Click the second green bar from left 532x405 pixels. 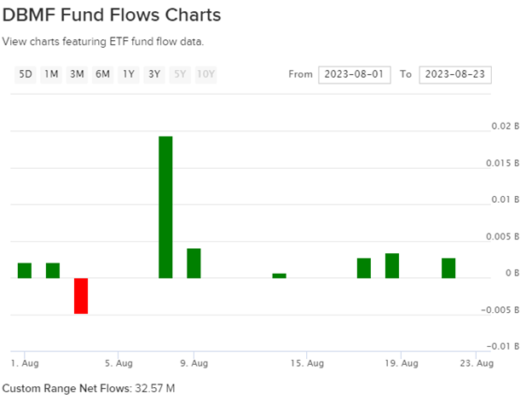[53, 270]
